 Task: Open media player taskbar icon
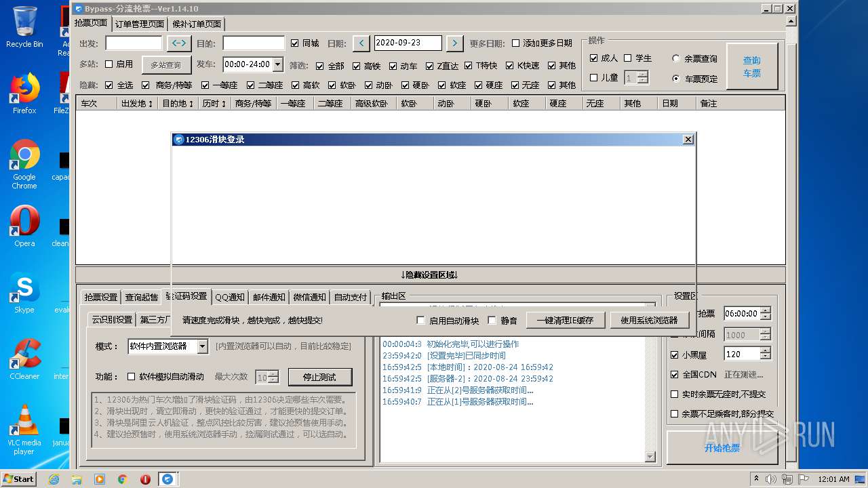point(100,479)
